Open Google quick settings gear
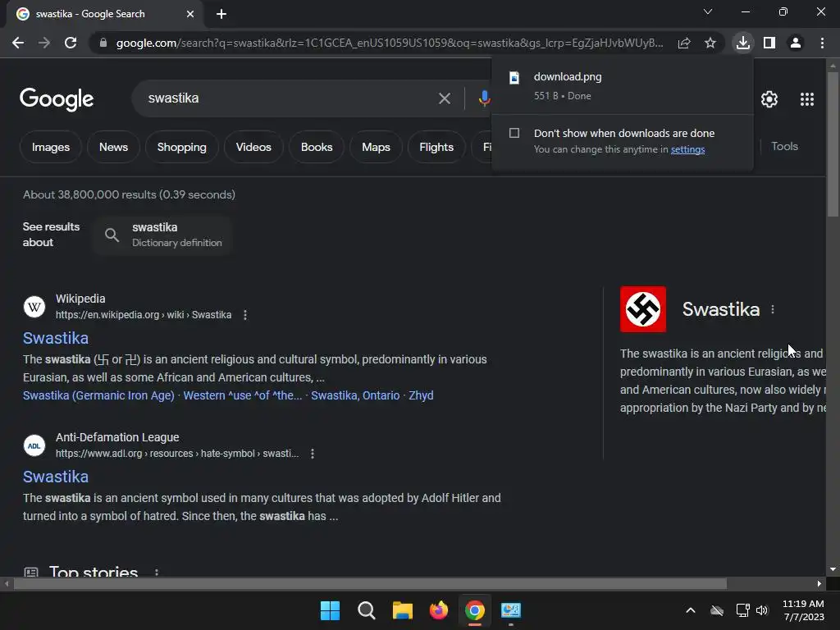This screenshot has height=630, width=840. [x=769, y=99]
